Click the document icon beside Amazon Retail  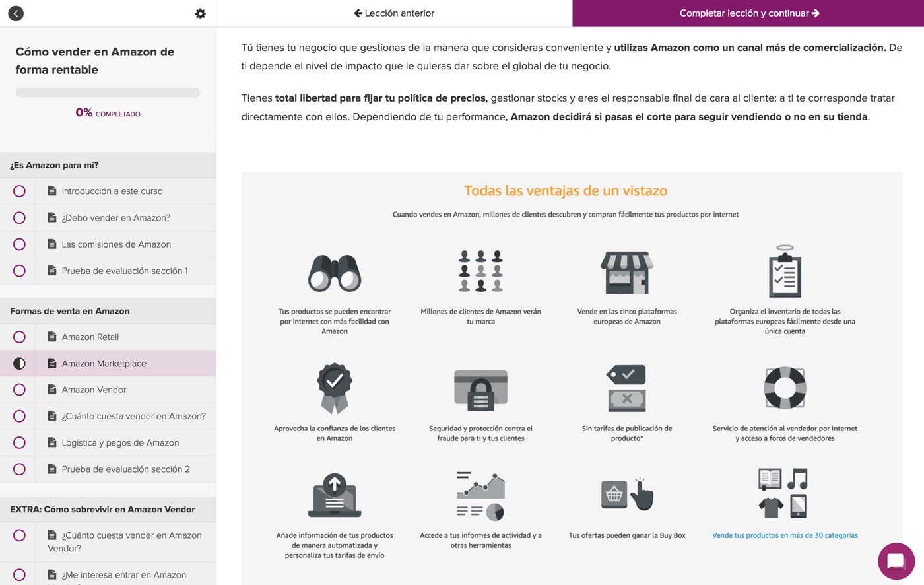[x=52, y=337]
